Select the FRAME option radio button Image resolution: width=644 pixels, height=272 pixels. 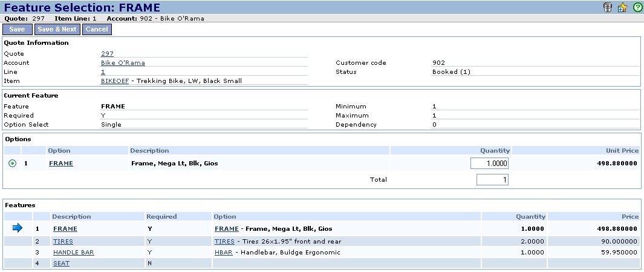tap(13, 164)
